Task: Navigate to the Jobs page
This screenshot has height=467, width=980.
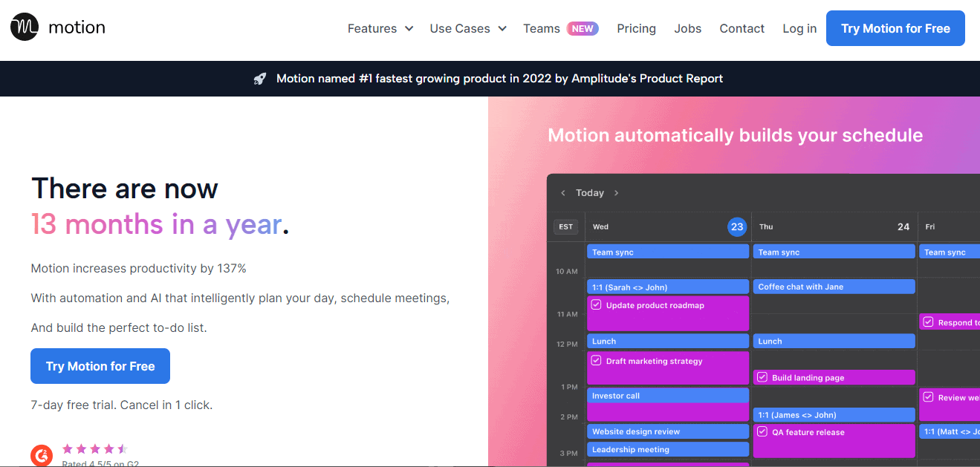Action: (x=687, y=29)
